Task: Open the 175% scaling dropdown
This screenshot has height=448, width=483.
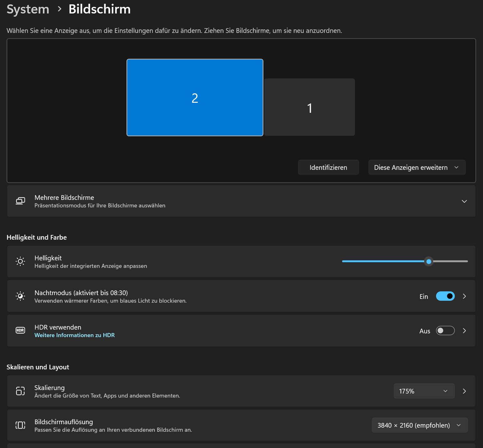Action: [424, 391]
